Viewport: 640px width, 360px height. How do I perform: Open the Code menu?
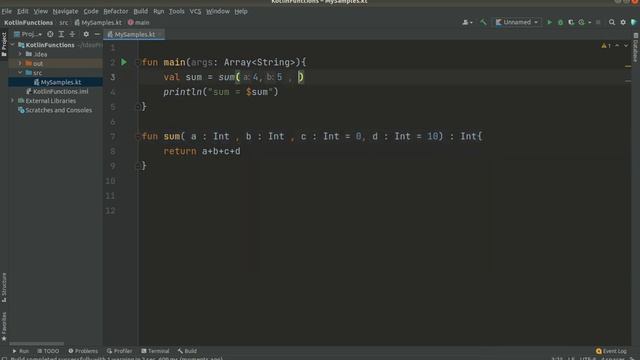[x=91, y=11]
